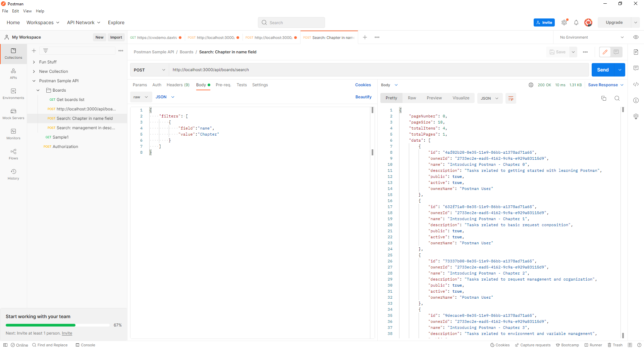Open the comments icon in right sidebar
The width and height of the screenshot is (644, 349).
(x=636, y=68)
